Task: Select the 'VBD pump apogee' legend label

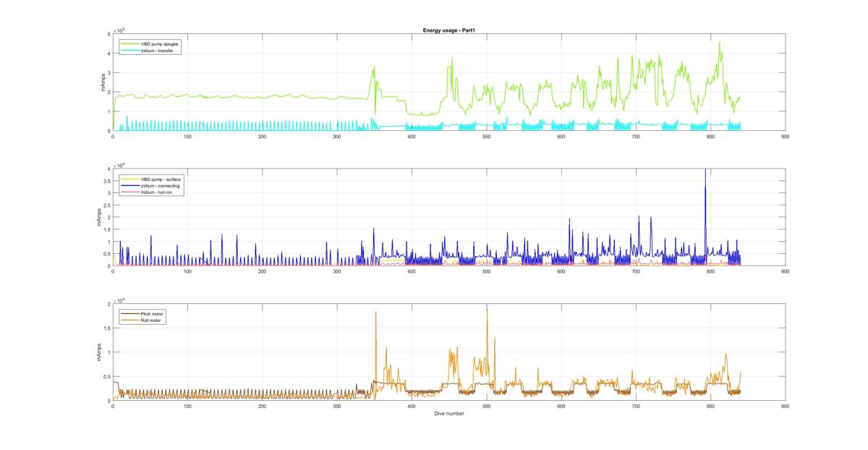Action: [x=161, y=44]
